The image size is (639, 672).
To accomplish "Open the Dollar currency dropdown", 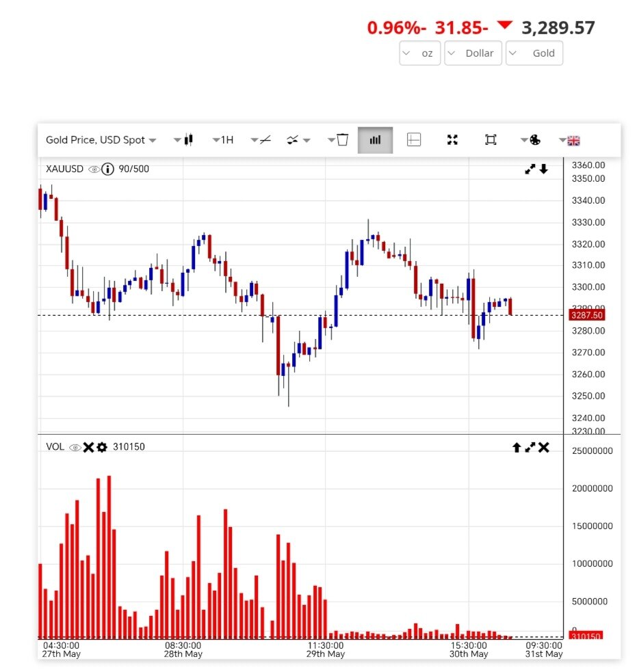I will coord(473,53).
